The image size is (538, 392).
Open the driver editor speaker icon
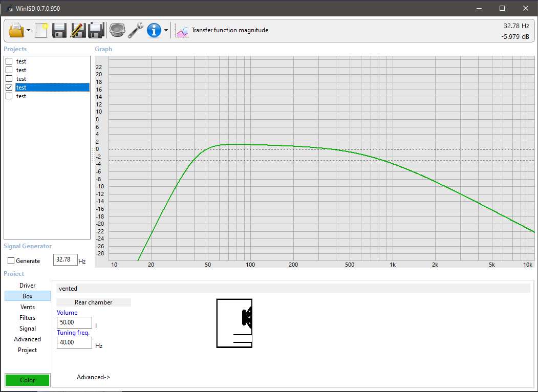click(117, 30)
